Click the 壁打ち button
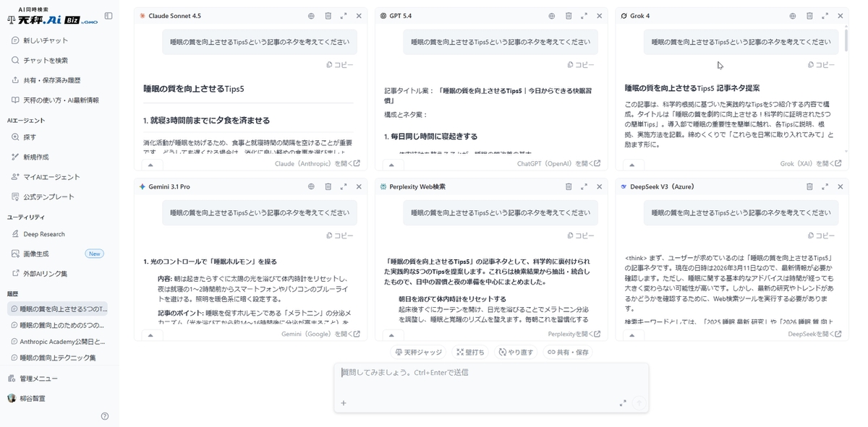Image resolution: width=868 pixels, height=427 pixels. [470, 353]
